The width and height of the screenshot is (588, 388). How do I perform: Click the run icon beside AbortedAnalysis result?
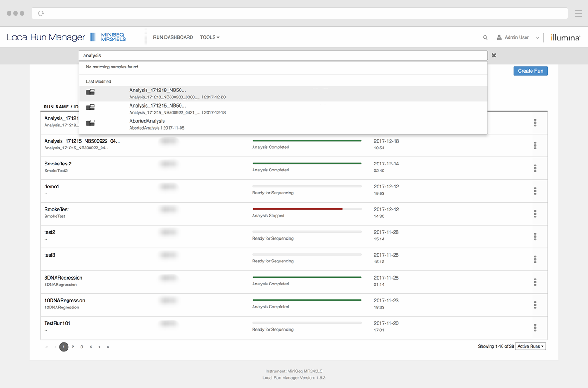[x=90, y=123]
